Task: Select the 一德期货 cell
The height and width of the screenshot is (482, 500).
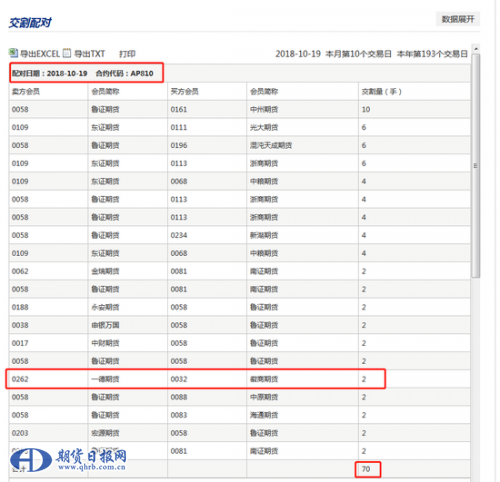Action: point(127,379)
